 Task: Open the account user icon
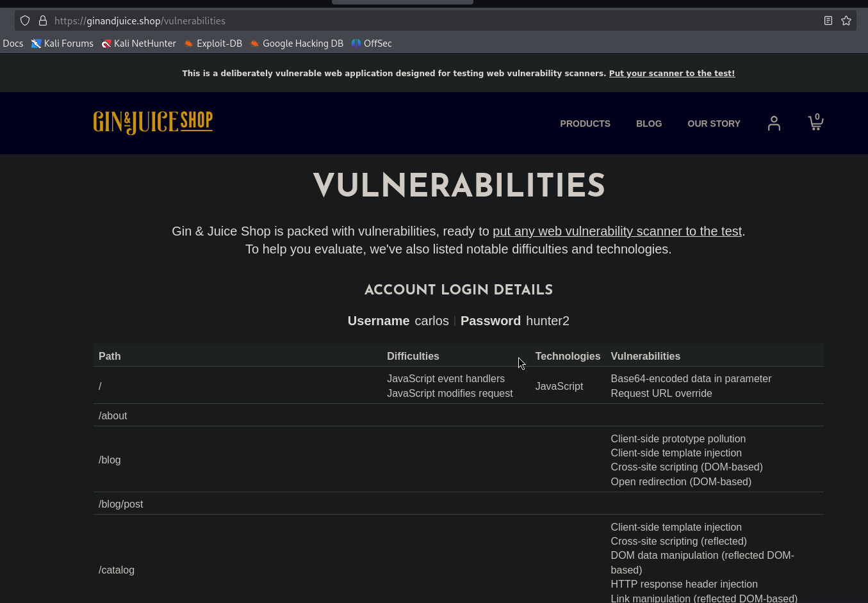774,123
